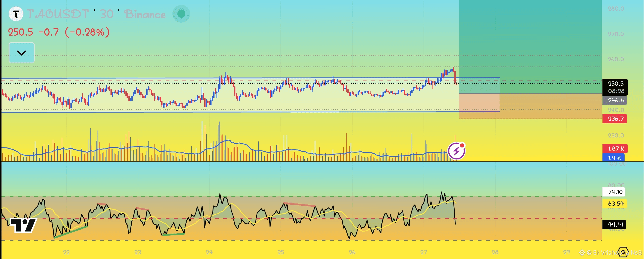Select the green long position profit zone

click(x=530, y=47)
